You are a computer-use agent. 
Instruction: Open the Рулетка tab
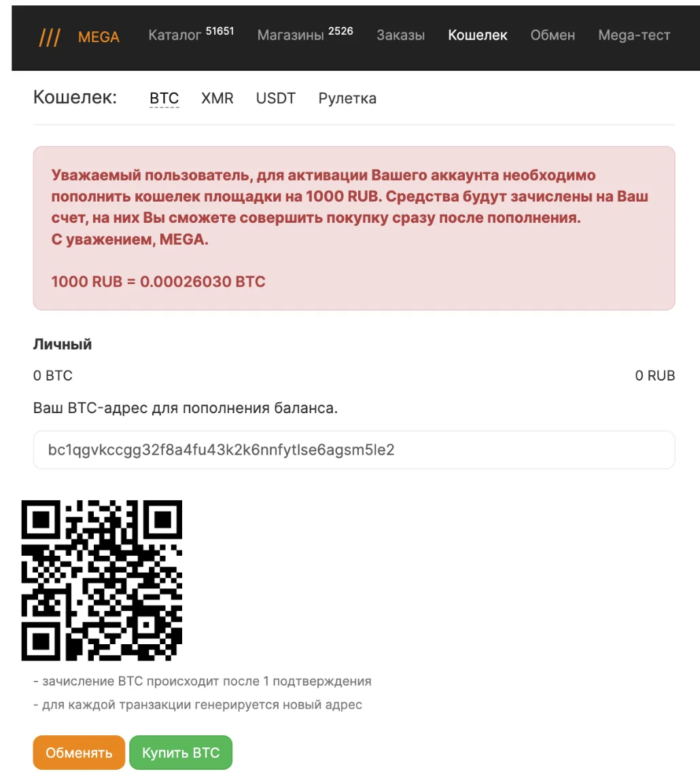coord(347,99)
